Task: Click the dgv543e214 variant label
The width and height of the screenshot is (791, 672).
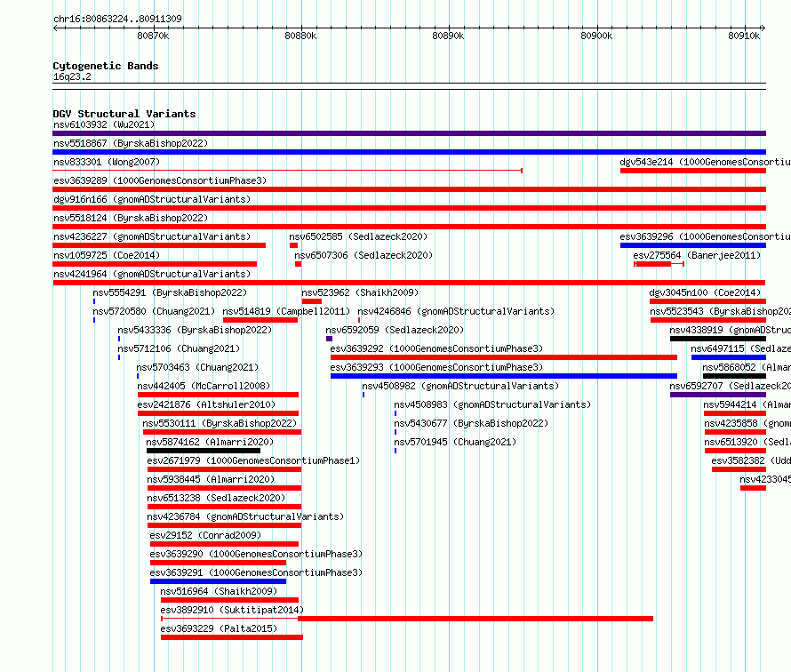Action: click(706, 162)
